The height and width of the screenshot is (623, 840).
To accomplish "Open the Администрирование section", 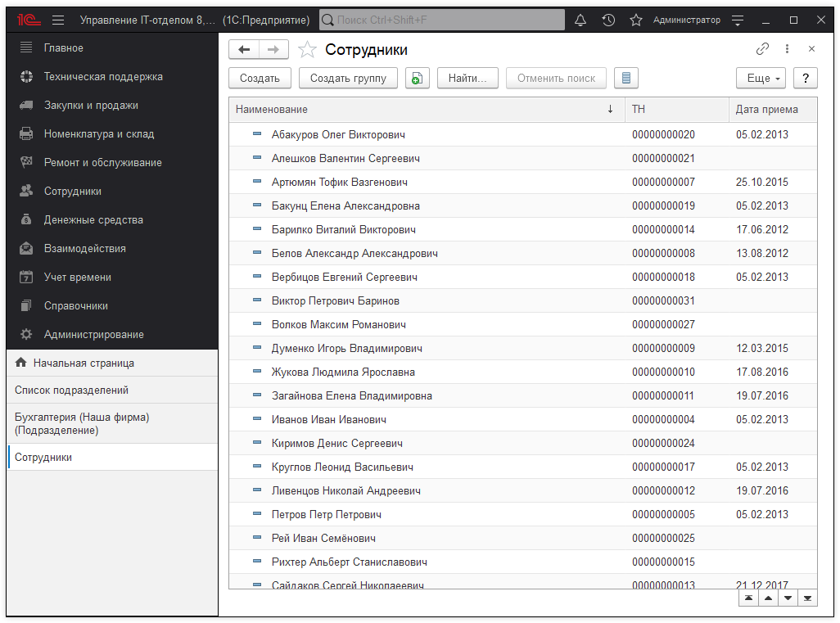I will pos(93,335).
